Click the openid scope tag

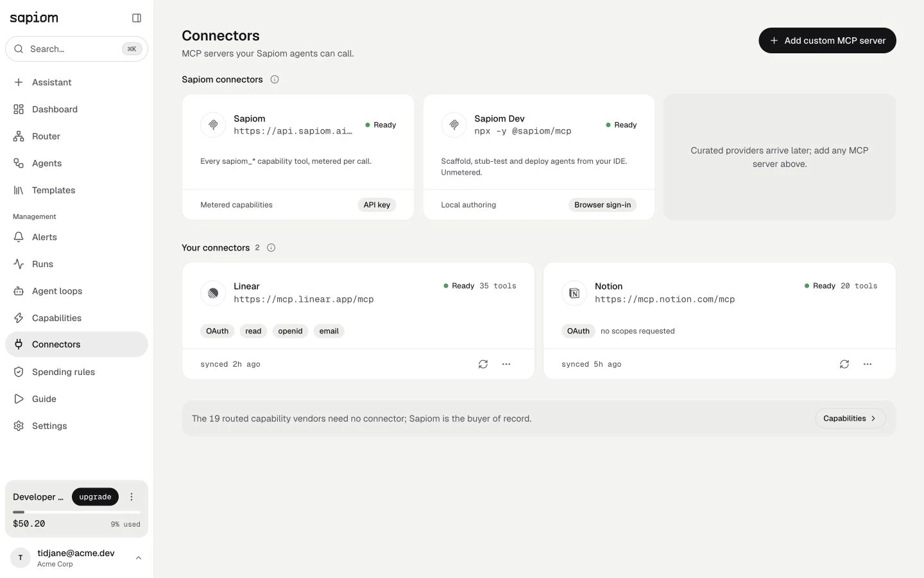click(x=290, y=331)
